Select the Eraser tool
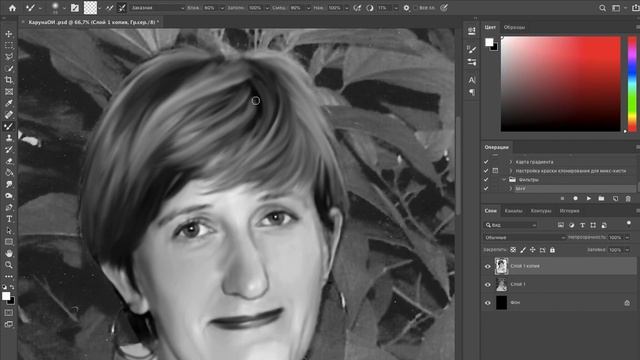This screenshot has width=640, height=360. pos(9,161)
